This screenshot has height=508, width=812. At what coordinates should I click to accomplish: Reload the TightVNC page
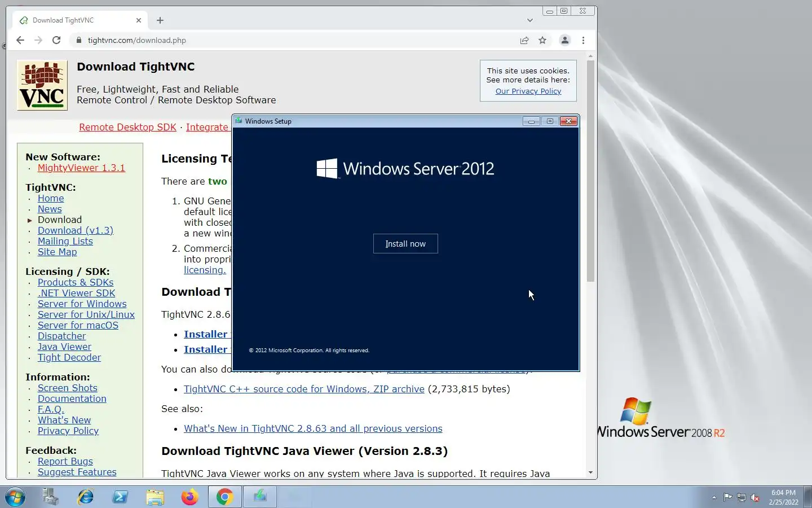tap(56, 40)
